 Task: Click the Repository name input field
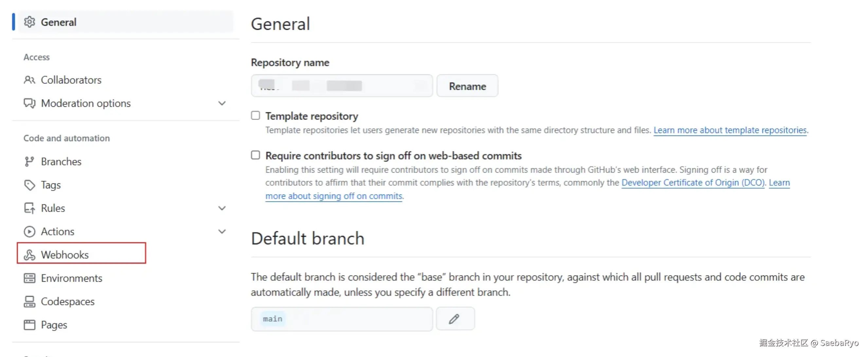pos(342,86)
